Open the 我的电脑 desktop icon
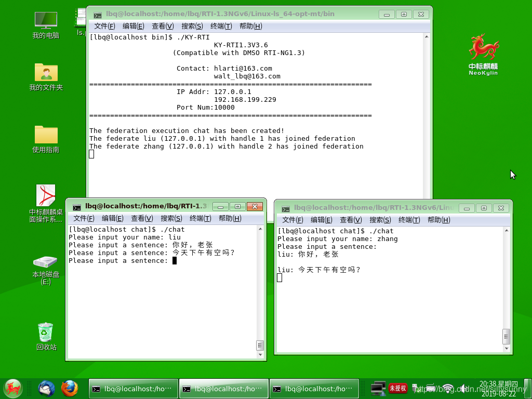 pyautogui.click(x=46, y=25)
